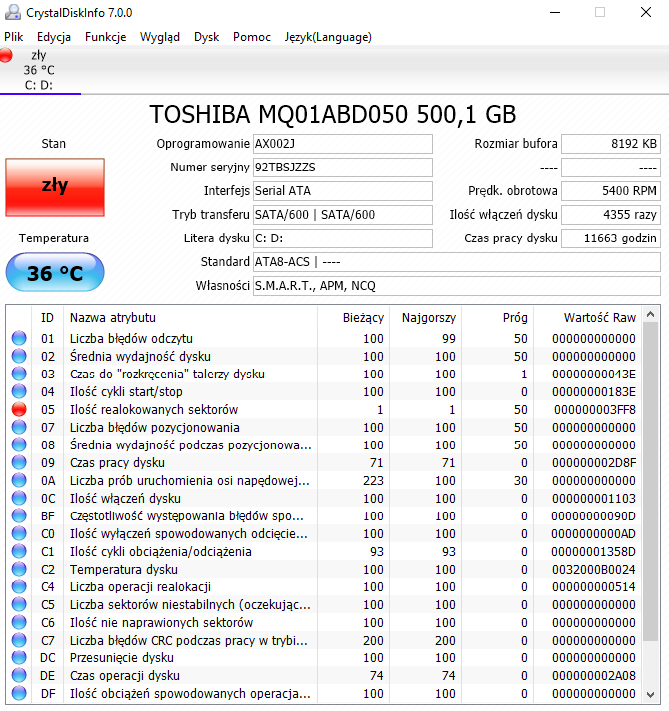This screenshot has width=669, height=711.
Task: Select the 'Temperatura dysku' attribute row
Action: [x=324, y=569]
